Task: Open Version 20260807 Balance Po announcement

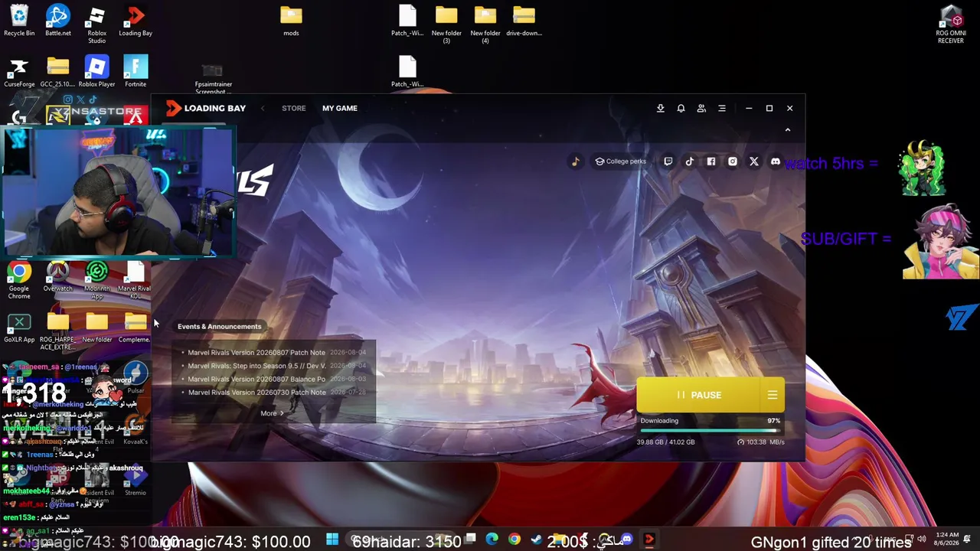Action: pyautogui.click(x=256, y=379)
